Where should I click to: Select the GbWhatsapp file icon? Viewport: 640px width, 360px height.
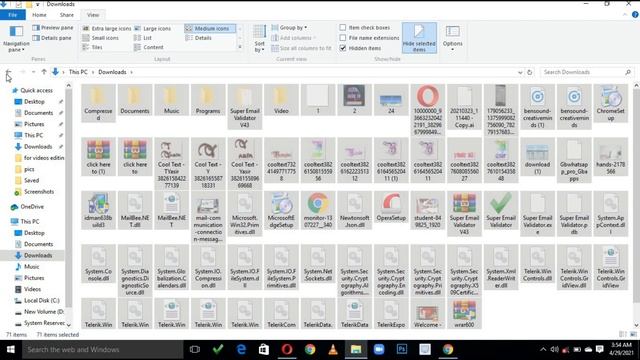(574, 160)
